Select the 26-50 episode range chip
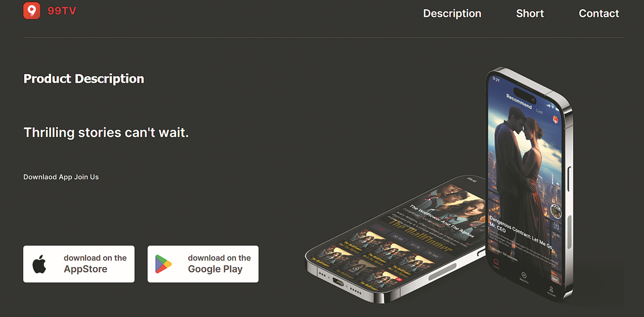The image size is (644, 317). (397, 237)
